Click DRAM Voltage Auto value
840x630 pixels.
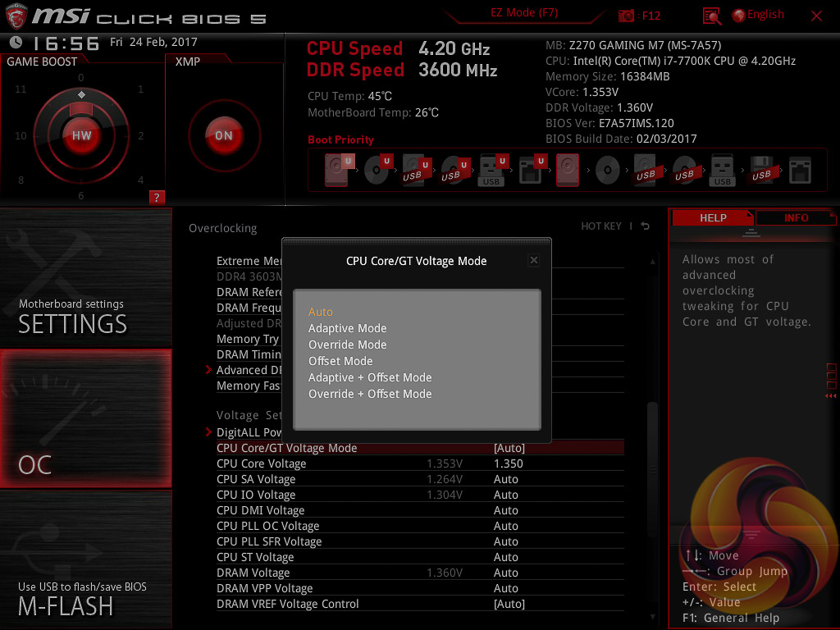505,573
